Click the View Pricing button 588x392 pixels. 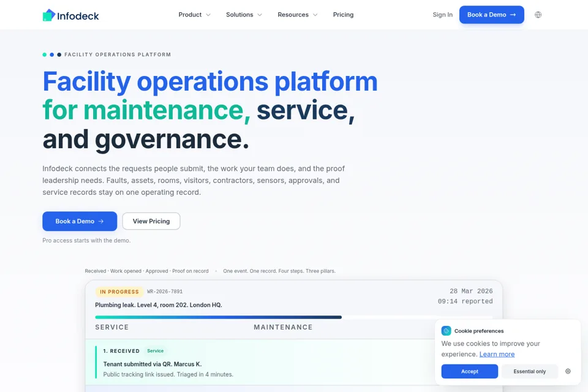pos(151,221)
